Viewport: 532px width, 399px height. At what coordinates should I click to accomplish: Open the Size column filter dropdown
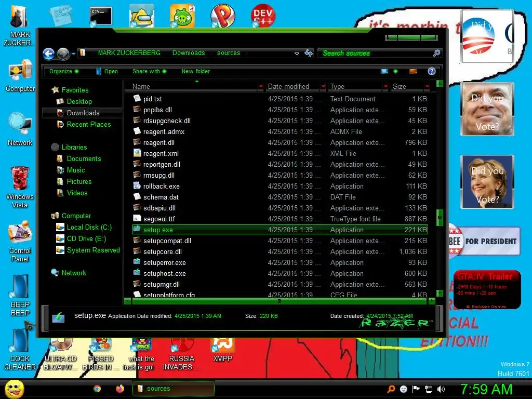[427, 87]
